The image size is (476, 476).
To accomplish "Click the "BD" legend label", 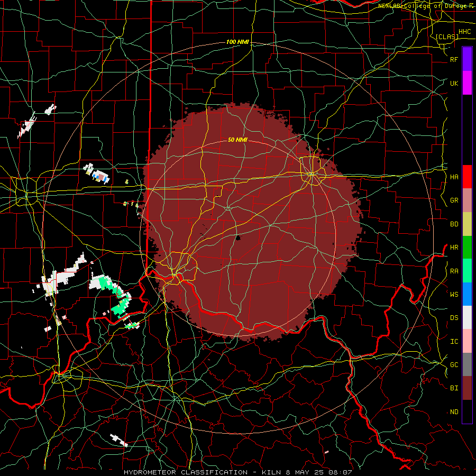I will (454, 224).
